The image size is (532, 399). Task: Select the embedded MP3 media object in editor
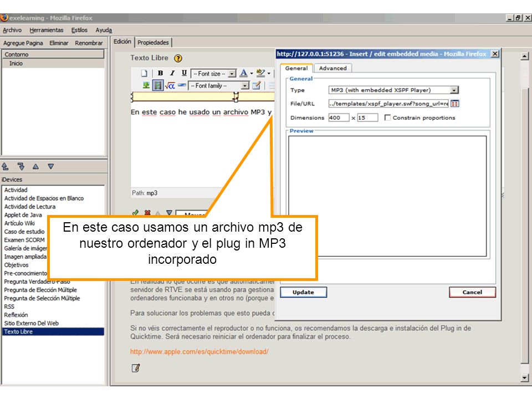point(202,97)
